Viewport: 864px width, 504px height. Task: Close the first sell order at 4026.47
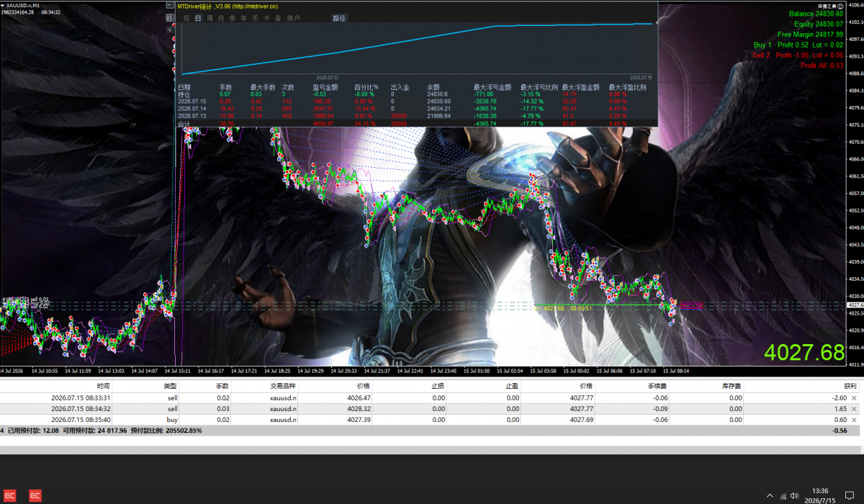tap(854, 397)
